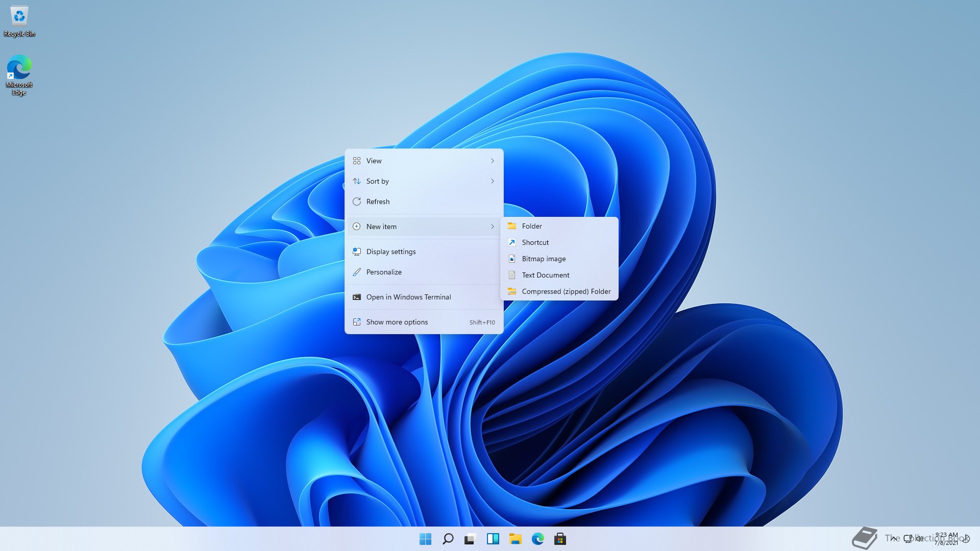Click the New item row's right chevron
Viewport: 980px width, 551px height.
tap(493, 227)
